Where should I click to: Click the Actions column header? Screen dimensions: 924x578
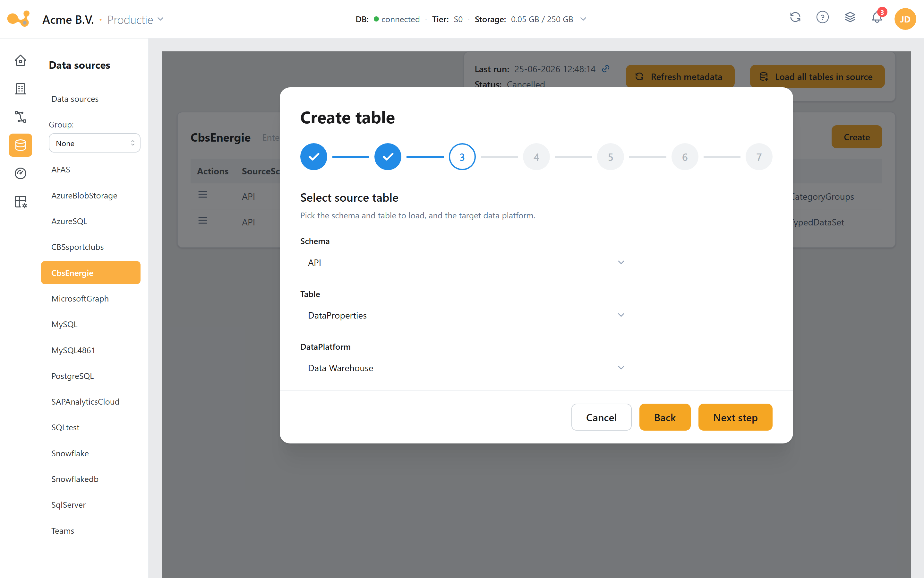pos(213,171)
